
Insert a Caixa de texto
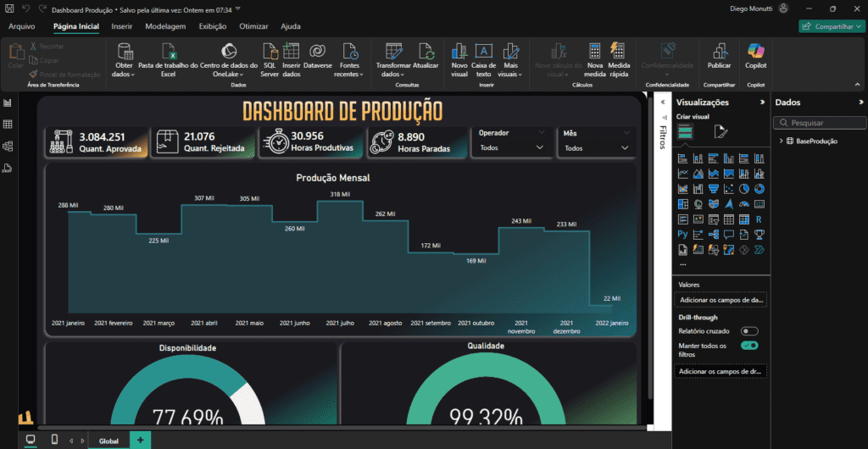point(484,60)
